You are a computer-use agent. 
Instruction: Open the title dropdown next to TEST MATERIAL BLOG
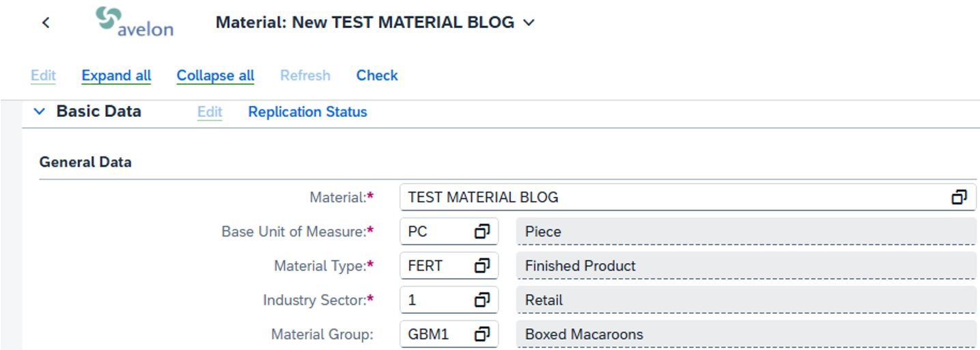(529, 23)
